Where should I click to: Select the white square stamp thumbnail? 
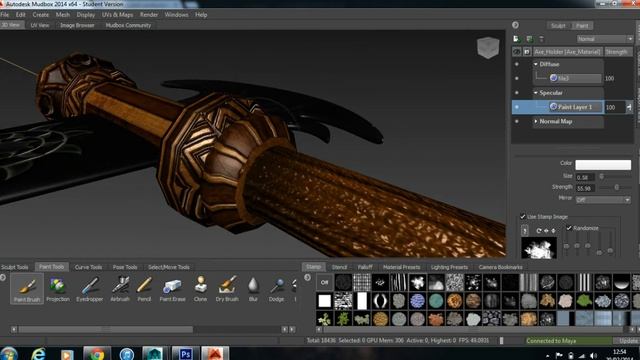coord(324,301)
